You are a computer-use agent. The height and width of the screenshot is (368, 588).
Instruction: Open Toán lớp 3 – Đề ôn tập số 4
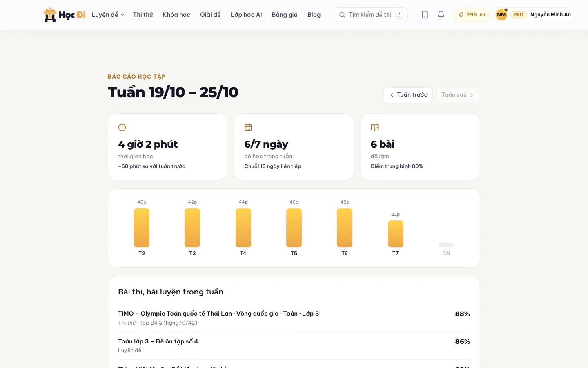(x=294, y=346)
